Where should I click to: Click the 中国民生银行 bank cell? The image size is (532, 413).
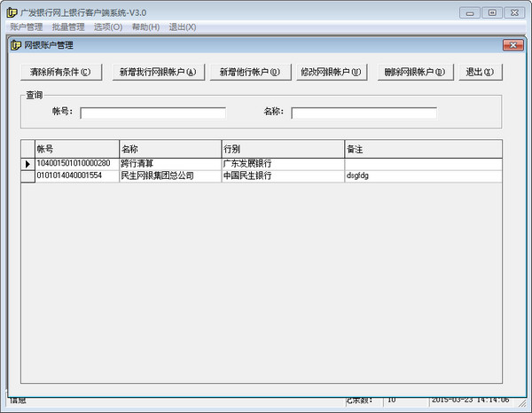click(284, 176)
